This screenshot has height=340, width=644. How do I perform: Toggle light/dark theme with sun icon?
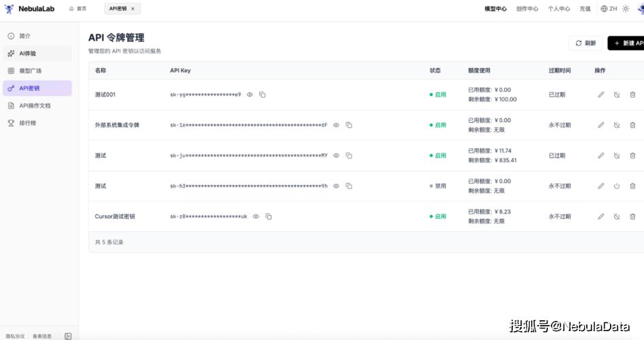[626, 9]
